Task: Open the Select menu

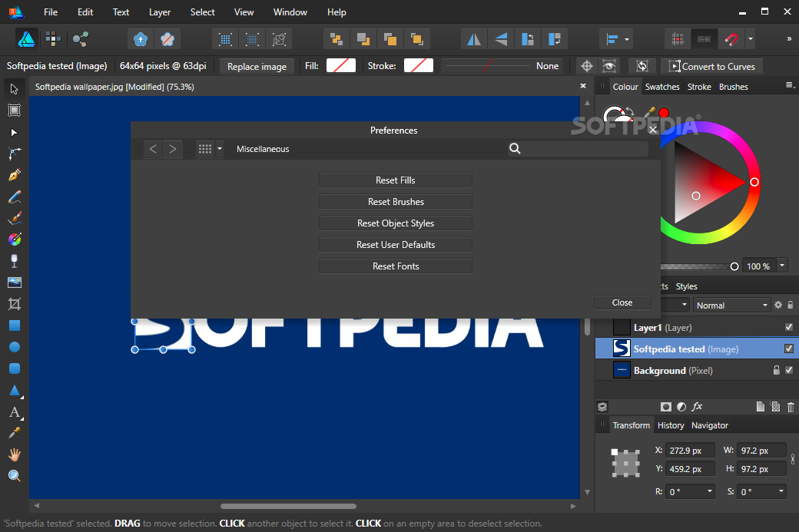Action: pos(202,12)
